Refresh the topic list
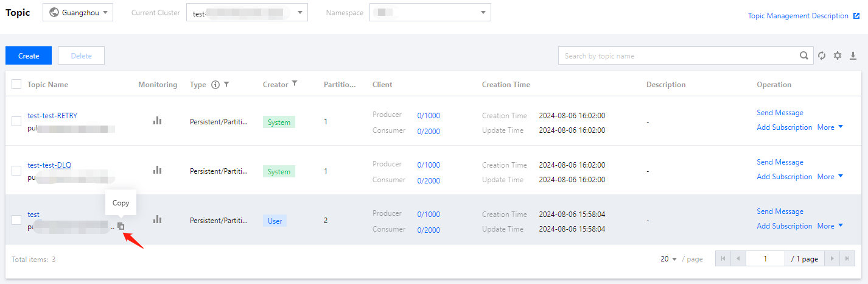 [822, 55]
